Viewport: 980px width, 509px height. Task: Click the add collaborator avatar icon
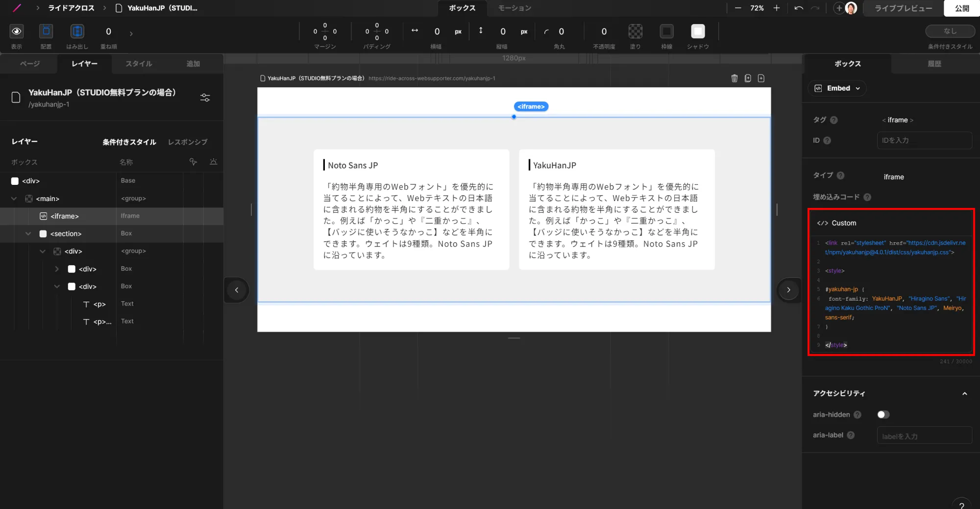[x=839, y=8]
